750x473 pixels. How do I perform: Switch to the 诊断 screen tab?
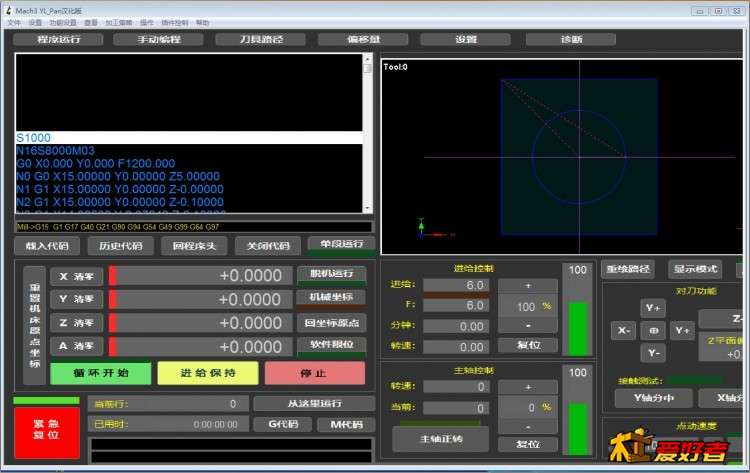click(571, 39)
